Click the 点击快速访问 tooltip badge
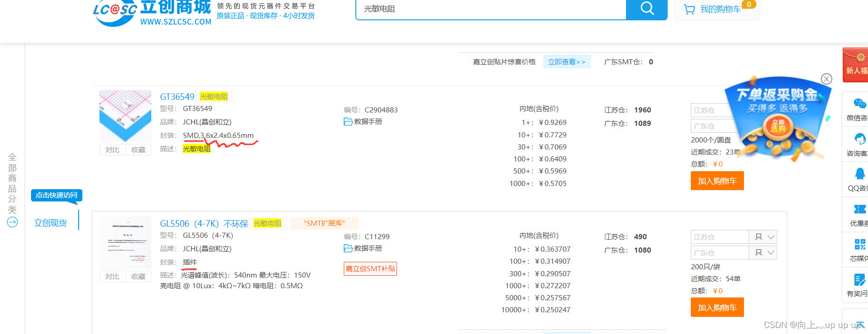This screenshot has width=868, height=334. click(x=56, y=195)
